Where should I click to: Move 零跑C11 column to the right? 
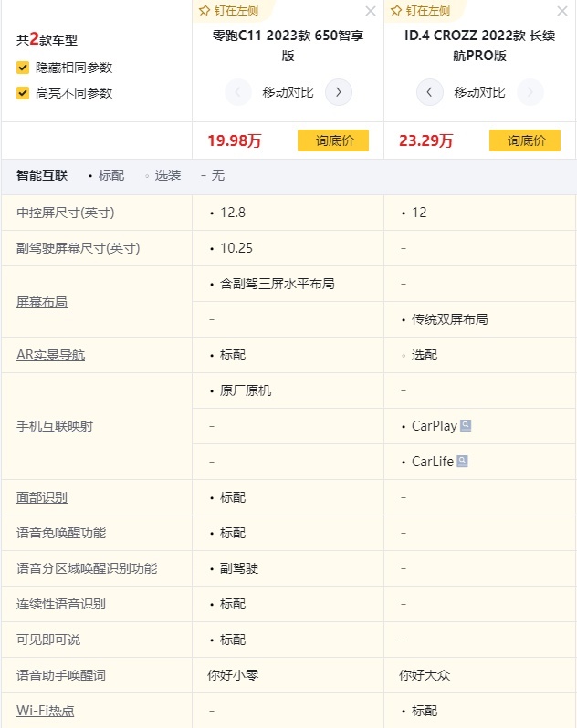[x=338, y=92]
